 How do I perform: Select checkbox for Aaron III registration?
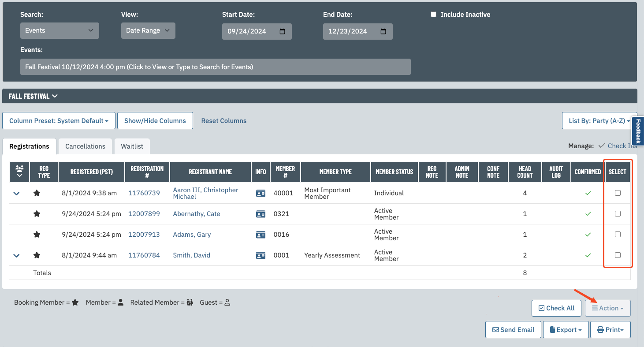618,193
